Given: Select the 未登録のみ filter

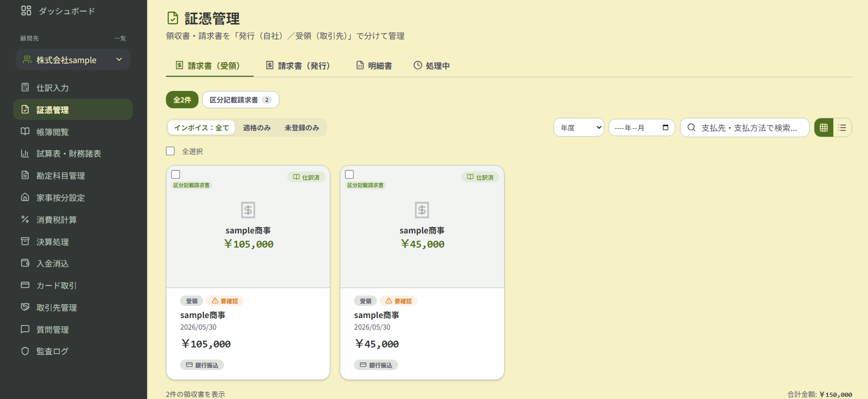Looking at the screenshot, I should click(x=302, y=128).
